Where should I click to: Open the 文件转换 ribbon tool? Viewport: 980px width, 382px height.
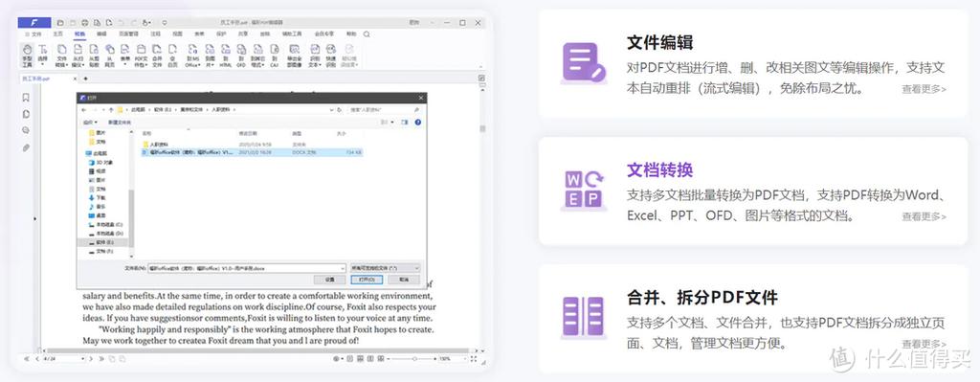[61, 56]
